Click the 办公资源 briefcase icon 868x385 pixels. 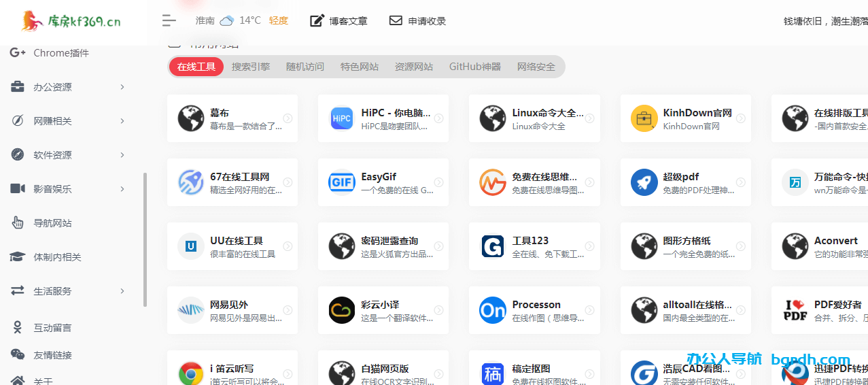click(18, 86)
